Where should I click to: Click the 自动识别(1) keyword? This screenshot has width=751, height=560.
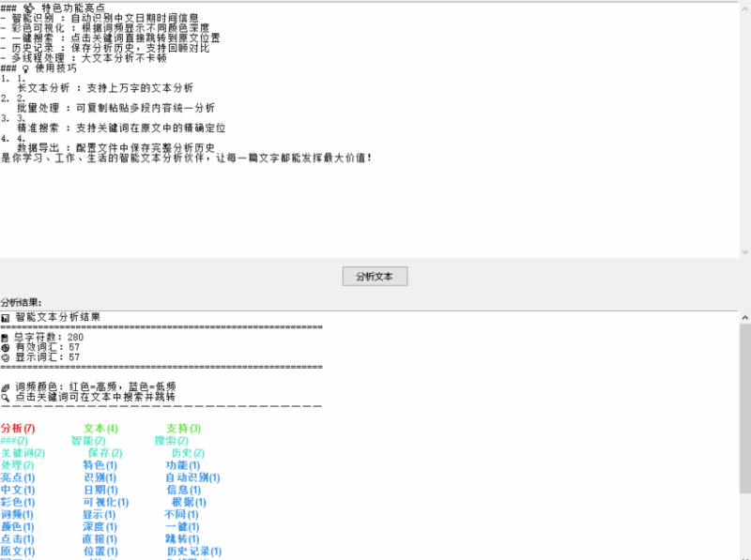pos(192,477)
